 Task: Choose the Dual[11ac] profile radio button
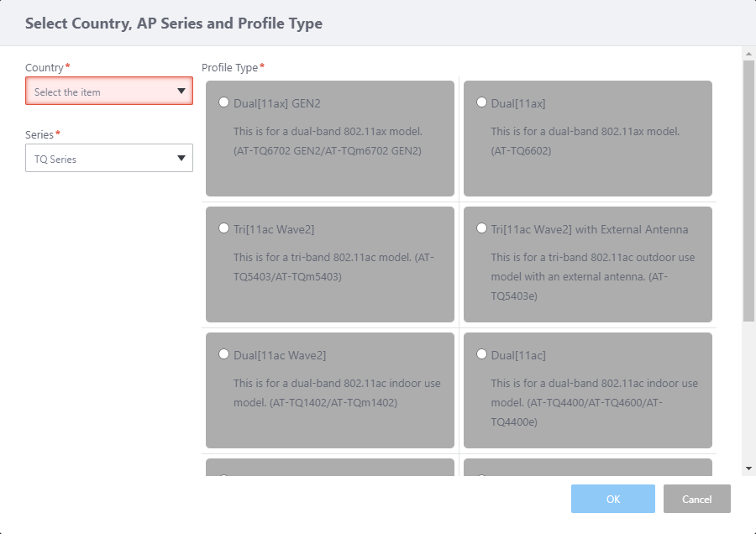481,354
